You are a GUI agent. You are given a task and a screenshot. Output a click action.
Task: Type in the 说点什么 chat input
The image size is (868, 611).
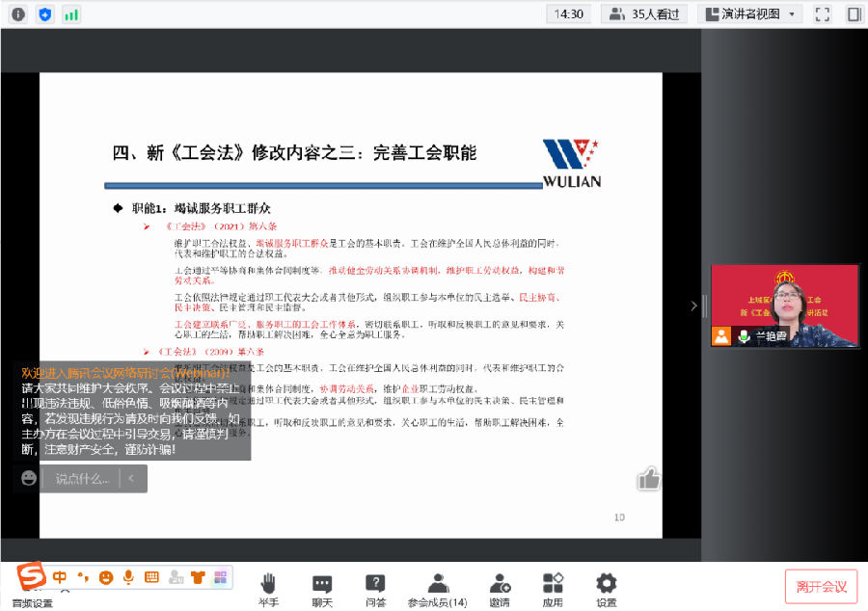point(82,478)
